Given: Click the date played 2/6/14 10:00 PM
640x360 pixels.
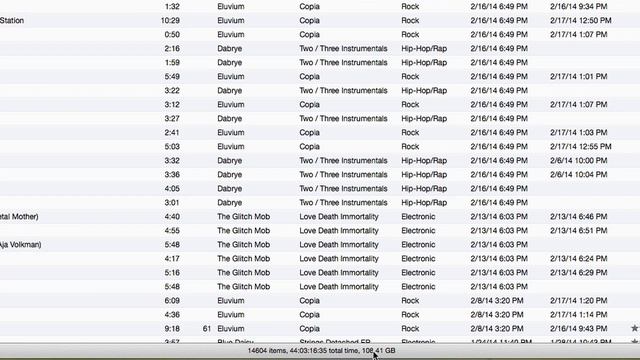Looking at the screenshot, I should [578, 160].
